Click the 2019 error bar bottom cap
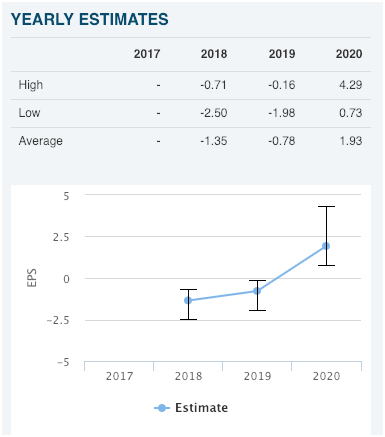The image size is (385, 437). tap(257, 310)
